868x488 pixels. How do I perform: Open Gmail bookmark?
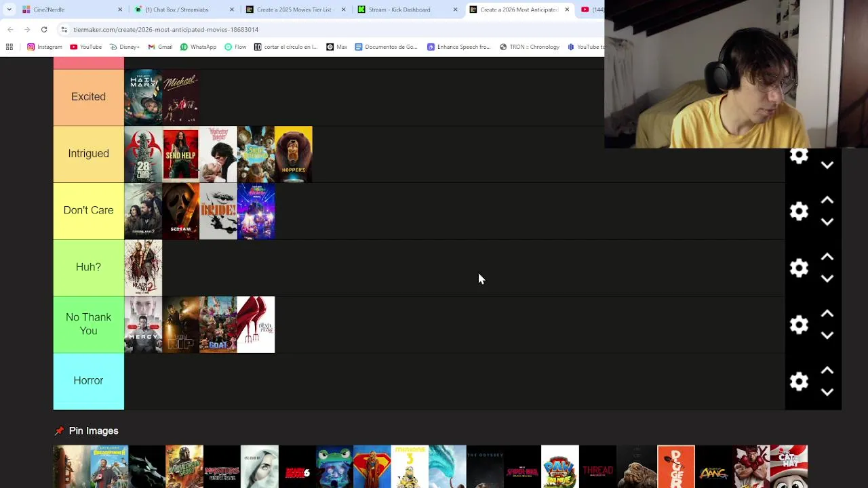click(x=160, y=47)
